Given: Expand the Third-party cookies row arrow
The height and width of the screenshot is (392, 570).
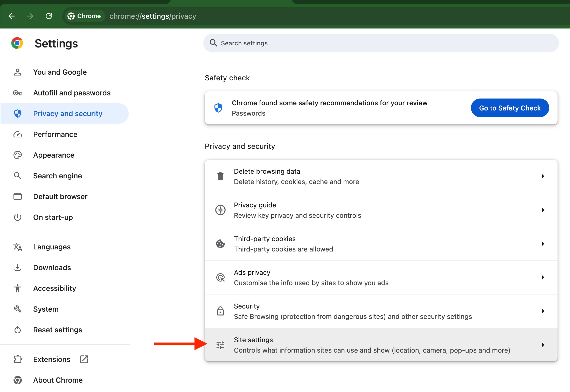Looking at the screenshot, I should 543,244.
